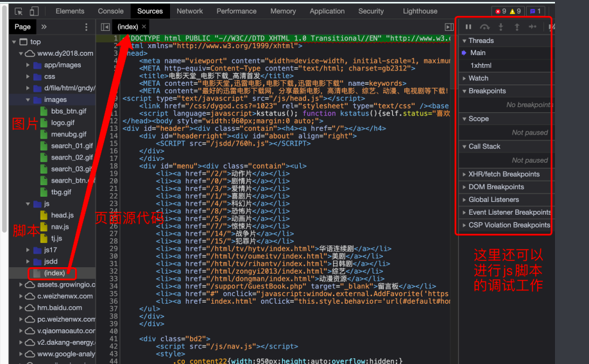The image size is (589, 364).
Task: Switch to the Security tab
Action: [x=371, y=12]
